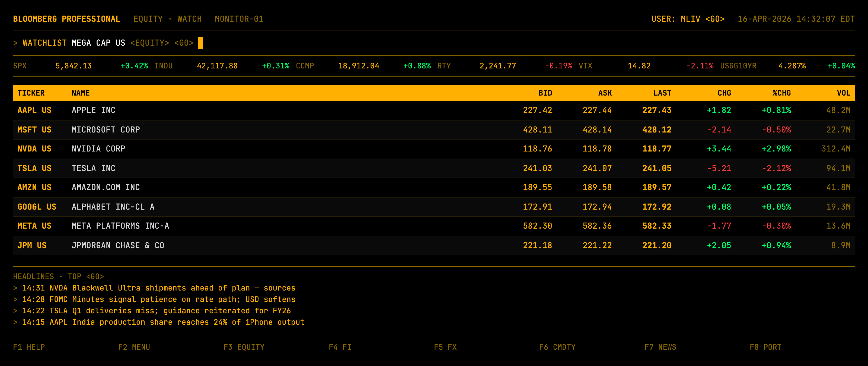Select the AMAZON.COM INC name cell
868x366 pixels.
click(106, 187)
